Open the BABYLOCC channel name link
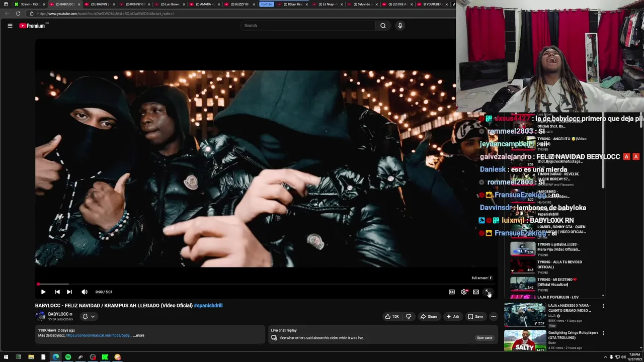The height and width of the screenshot is (362, 644). tap(58, 314)
